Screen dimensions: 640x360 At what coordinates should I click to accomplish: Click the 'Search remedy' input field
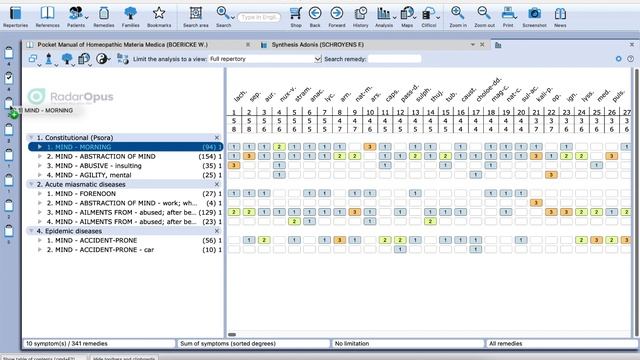[394, 59]
